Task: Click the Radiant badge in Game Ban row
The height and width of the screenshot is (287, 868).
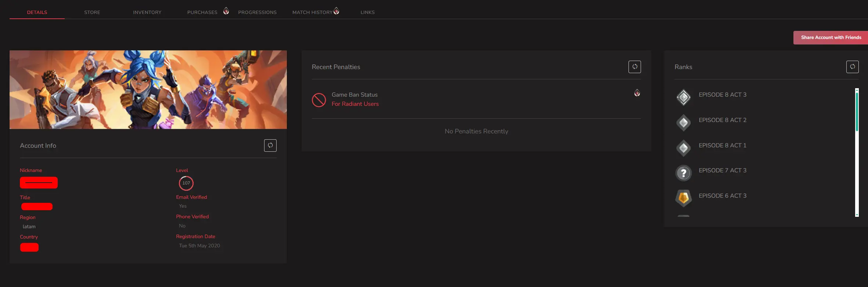Action: click(637, 93)
